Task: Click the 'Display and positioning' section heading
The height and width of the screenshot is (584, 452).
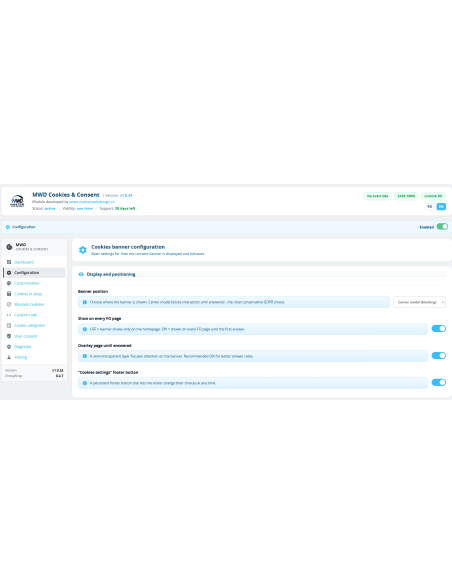Action: pyautogui.click(x=111, y=274)
